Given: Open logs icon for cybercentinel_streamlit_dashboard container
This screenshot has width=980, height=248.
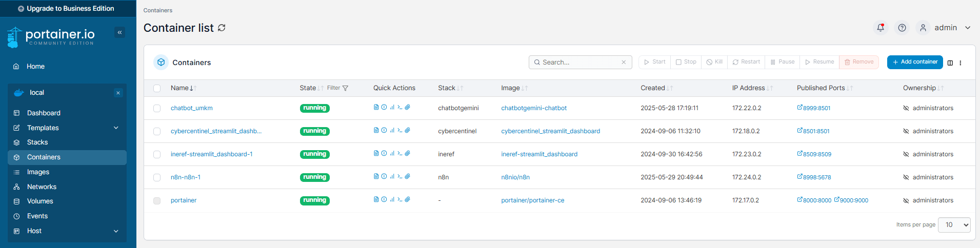Looking at the screenshot, I should pyautogui.click(x=376, y=130).
